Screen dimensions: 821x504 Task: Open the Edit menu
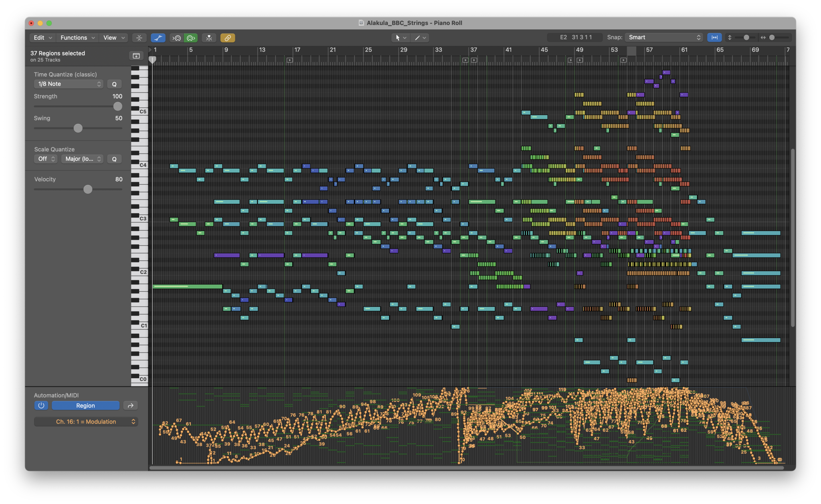point(42,38)
